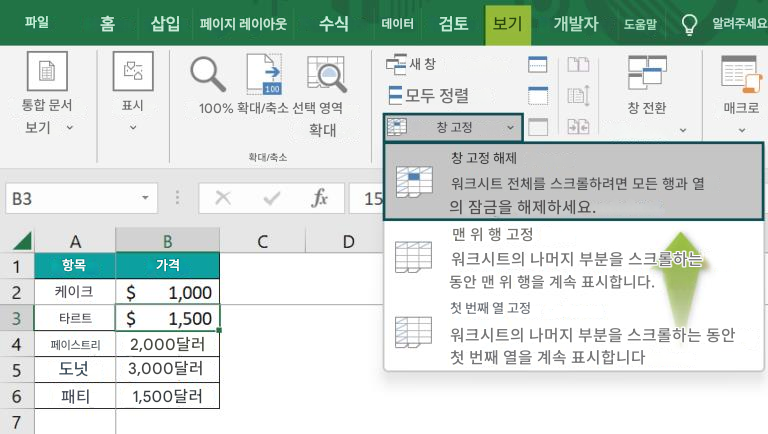Screen dimensions: 768x434
Task: Click the 표시 group icon
Action: [133, 71]
